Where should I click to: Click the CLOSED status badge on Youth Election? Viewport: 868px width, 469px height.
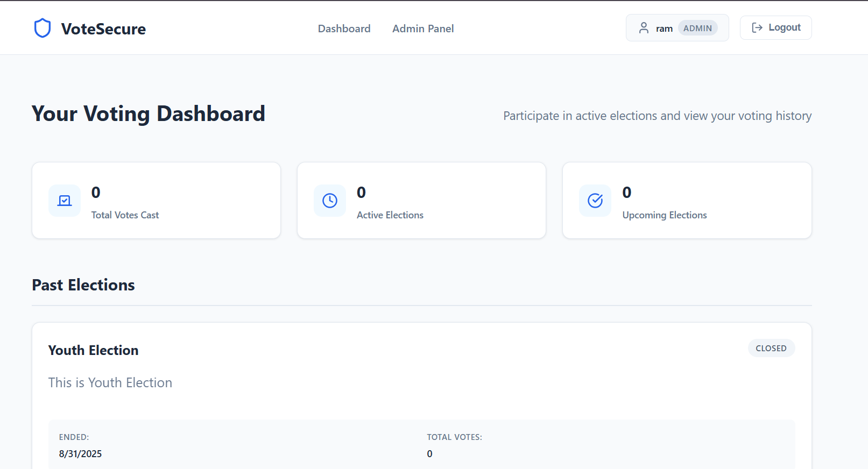tap(771, 348)
